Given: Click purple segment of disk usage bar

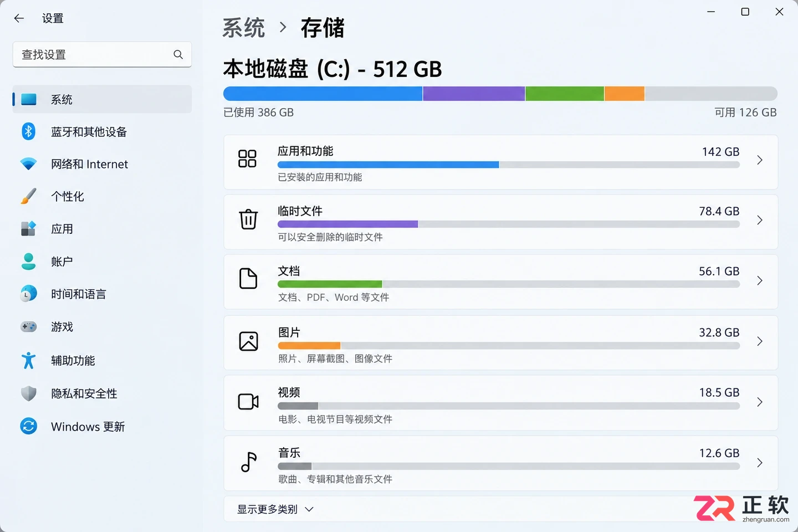Looking at the screenshot, I should [474, 94].
